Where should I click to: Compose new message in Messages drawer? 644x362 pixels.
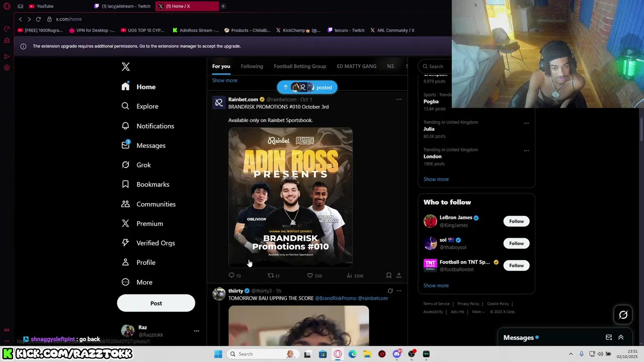tap(609, 337)
